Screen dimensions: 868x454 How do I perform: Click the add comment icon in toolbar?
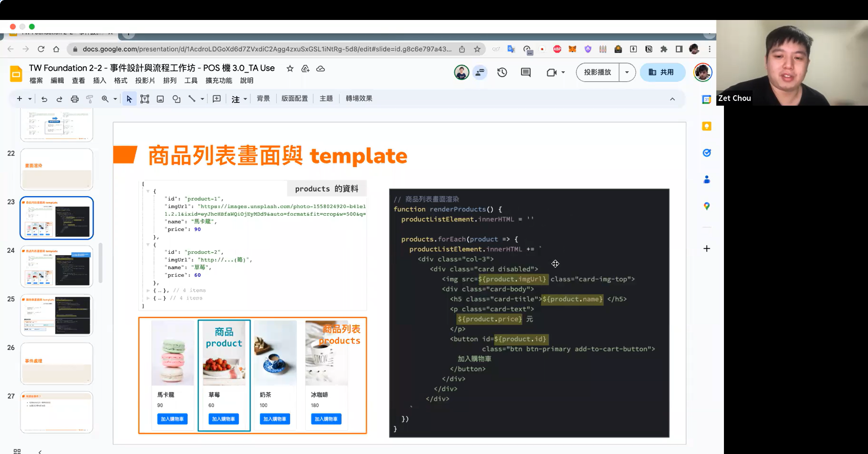click(217, 99)
